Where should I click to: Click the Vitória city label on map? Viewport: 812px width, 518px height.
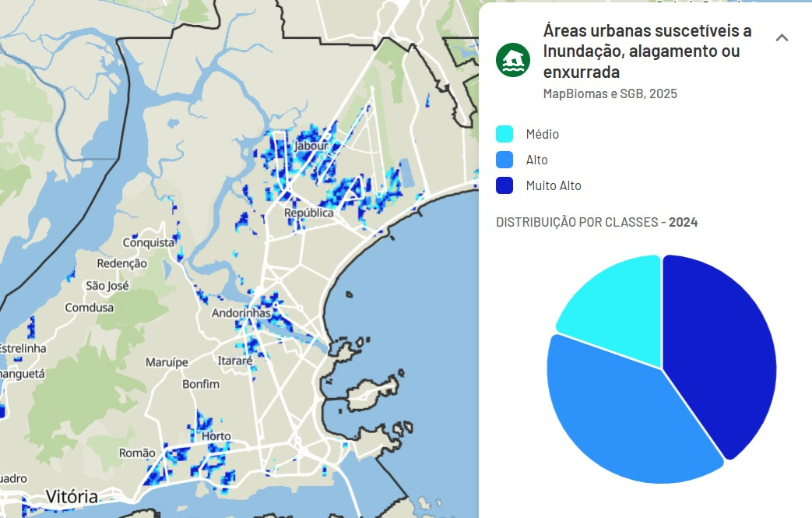pyautogui.click(x=72, y=496)
